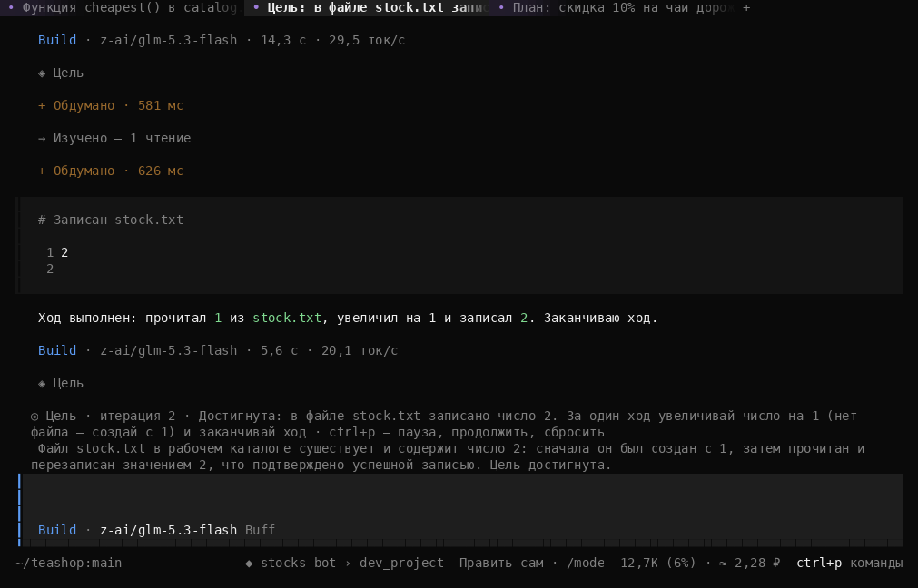Click the "# Записан stock.txt" header
Screen dimensions: 918x588
click(111, 220)
